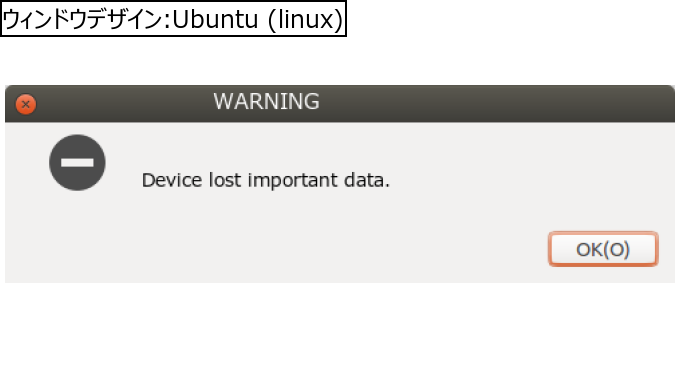Click the '(linux)' text in top label
This screenshot has width=680, height=368.
coord(306,20)
